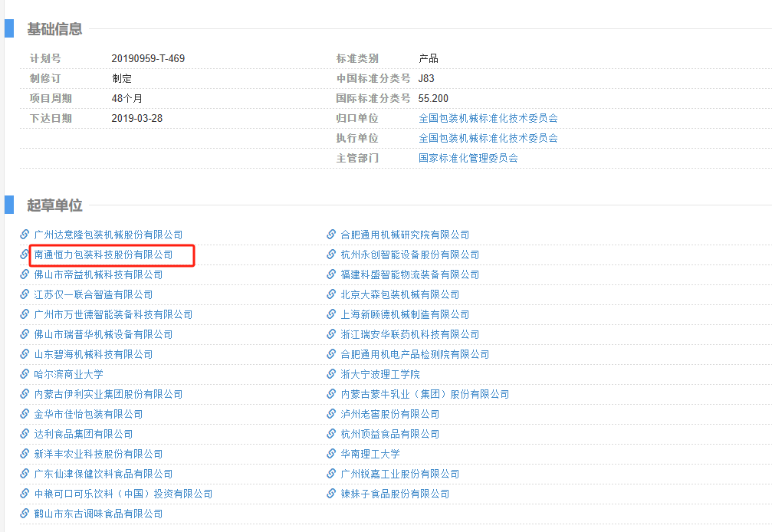The image size is (772, 532).
Task: Open 国家标准化管理委员会 in the 主管部门 row
Action: (x=468, y=158)
